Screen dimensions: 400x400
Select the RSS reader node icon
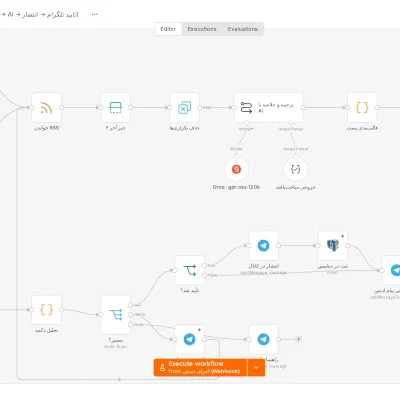pyautogui.click(x=46, y=108)
